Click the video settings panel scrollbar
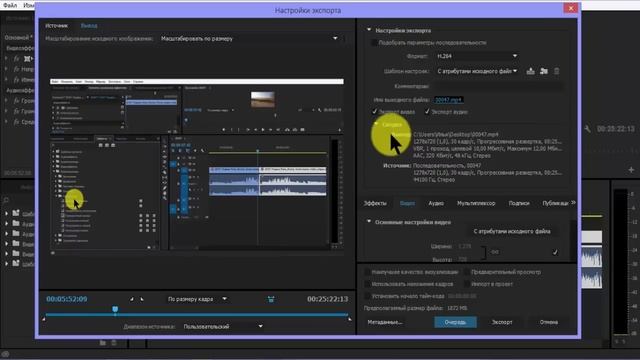 [x=574, y=241]
